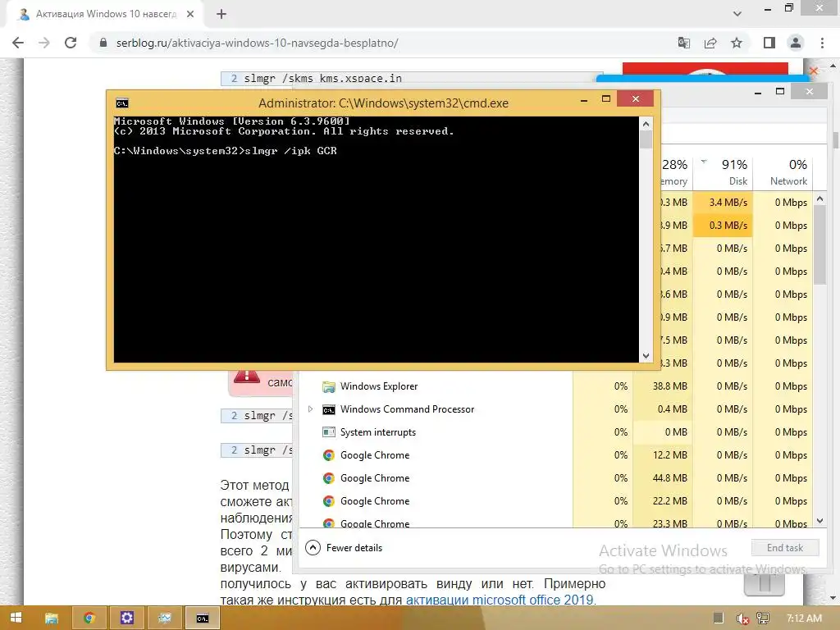The image size is (840, 630).
Task: Click the Chrome back arrow
Action: coord(18,43)
